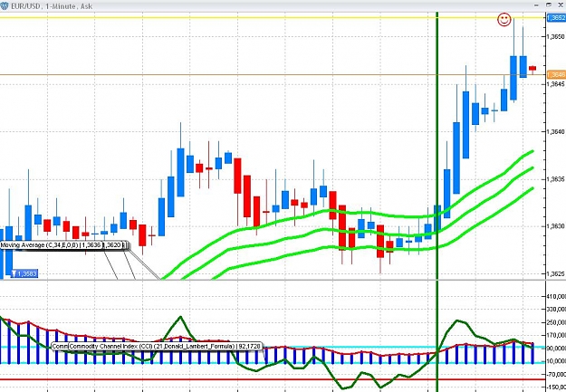Click the 410,00 CCI scale value
This screenshot has width=566, height=392.
click(x=556, y=297)
